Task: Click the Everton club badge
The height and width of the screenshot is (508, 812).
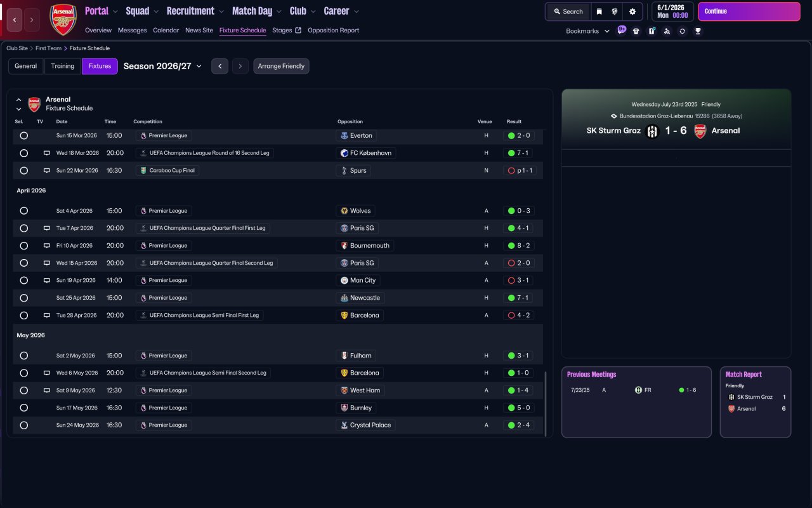Action: (x=344, y=135)
